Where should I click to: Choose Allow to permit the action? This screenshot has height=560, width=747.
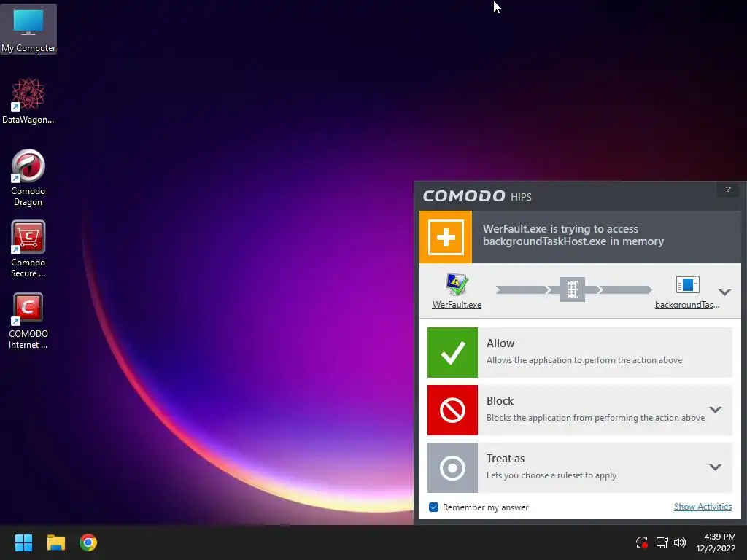580,352
